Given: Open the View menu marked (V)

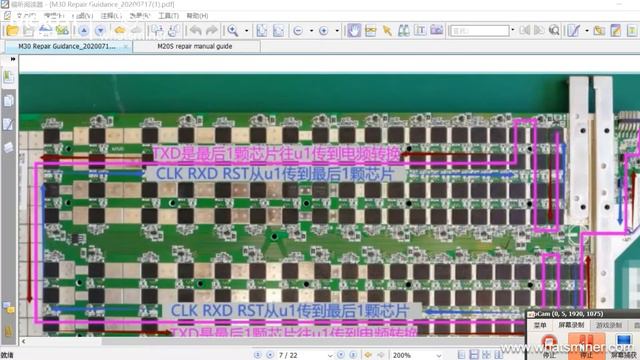Looking at the screenshot, I should click(82, 16).
